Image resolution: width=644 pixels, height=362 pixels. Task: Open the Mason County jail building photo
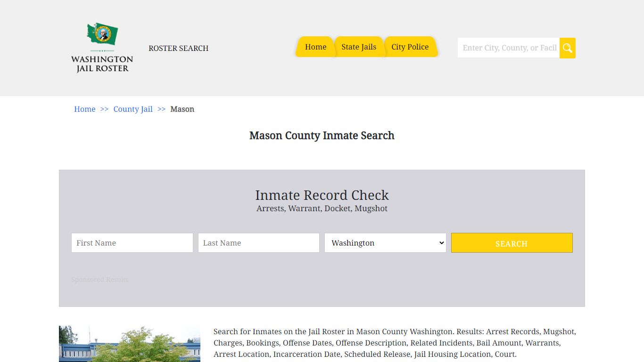coord(130,344)
